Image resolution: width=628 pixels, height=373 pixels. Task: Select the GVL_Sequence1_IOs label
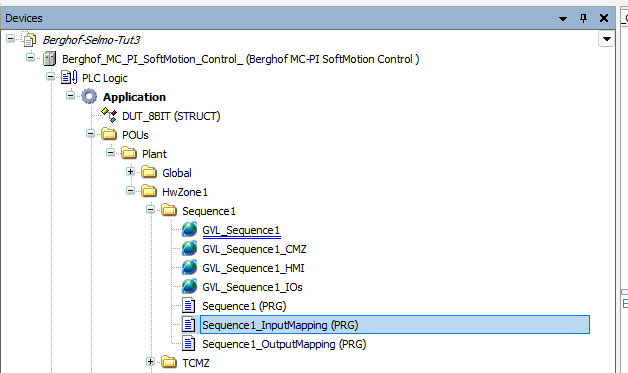[252, 287]
